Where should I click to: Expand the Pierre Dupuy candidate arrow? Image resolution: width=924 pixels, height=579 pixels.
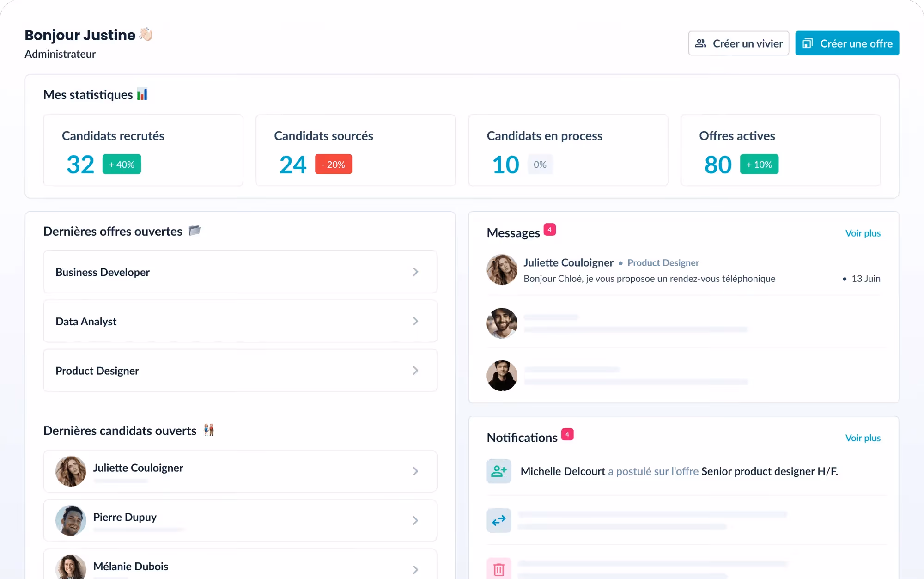[x=415, y=521]
